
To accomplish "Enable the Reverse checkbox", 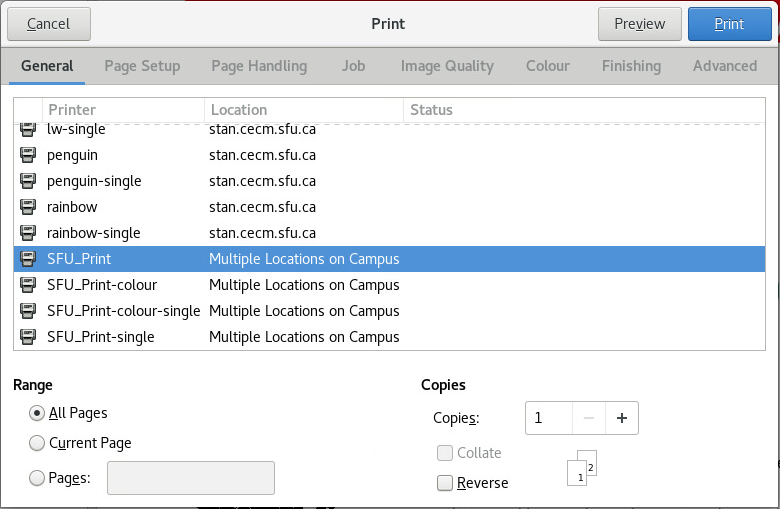I will 445,483.
